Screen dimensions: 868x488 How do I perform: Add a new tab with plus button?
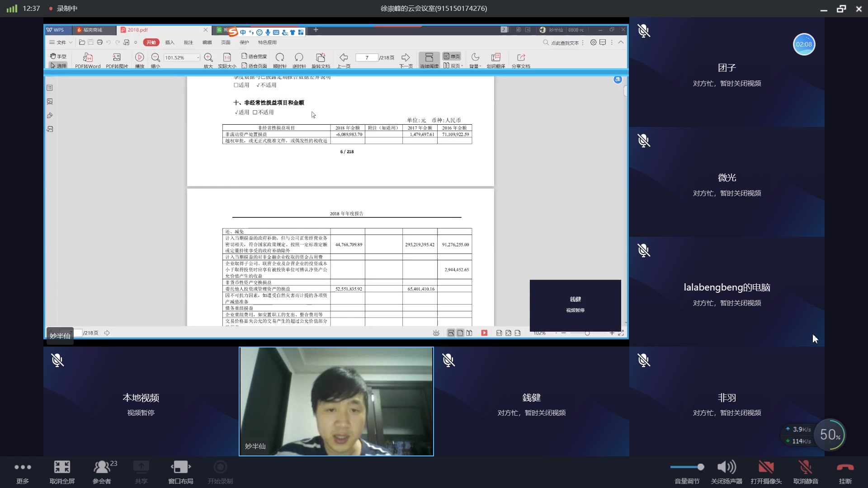316,30
